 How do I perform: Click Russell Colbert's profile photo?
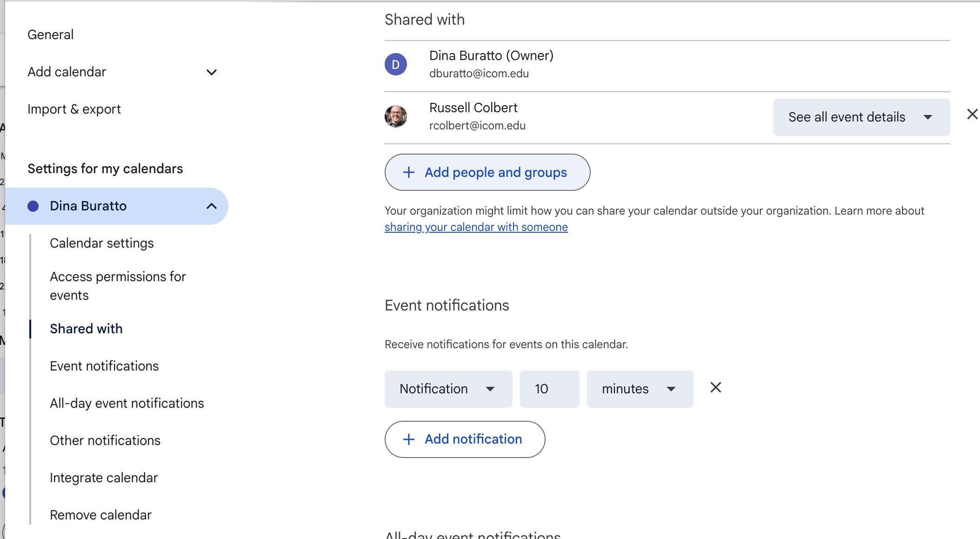pos(396,116)
